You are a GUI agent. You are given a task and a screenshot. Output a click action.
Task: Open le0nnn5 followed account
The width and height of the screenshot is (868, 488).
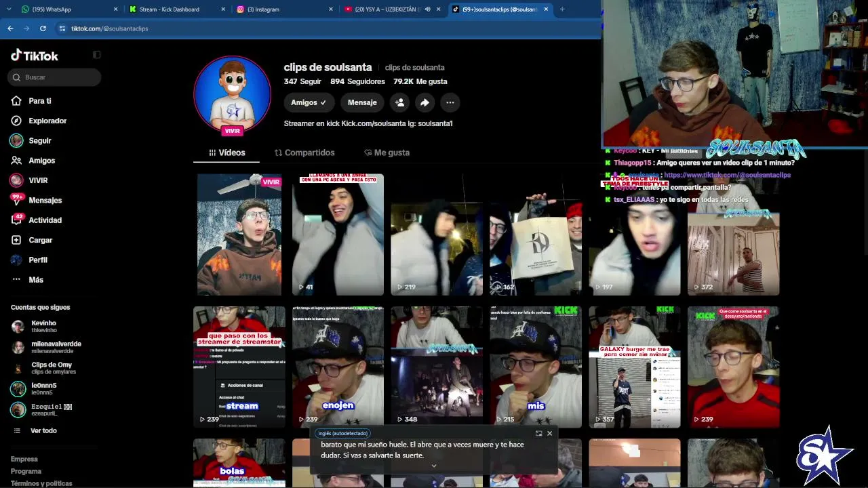point(34,389)
